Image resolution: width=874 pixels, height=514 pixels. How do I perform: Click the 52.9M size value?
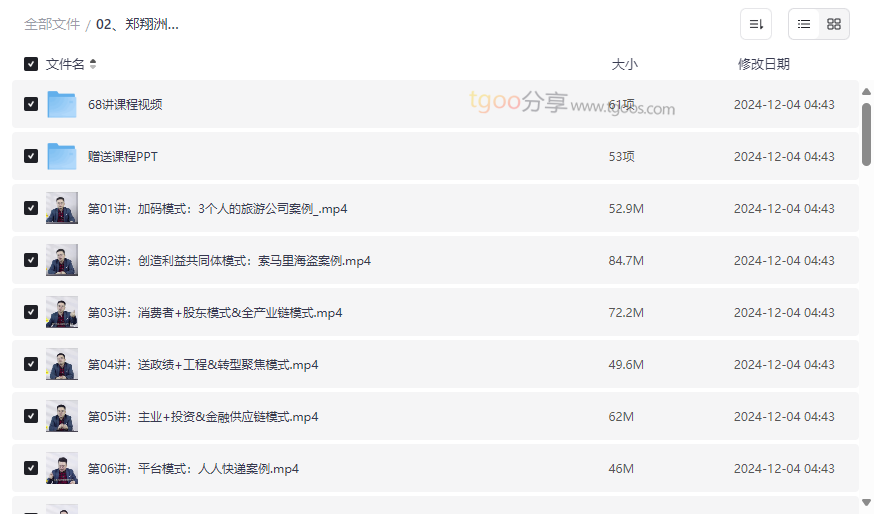tap(626, 208)
